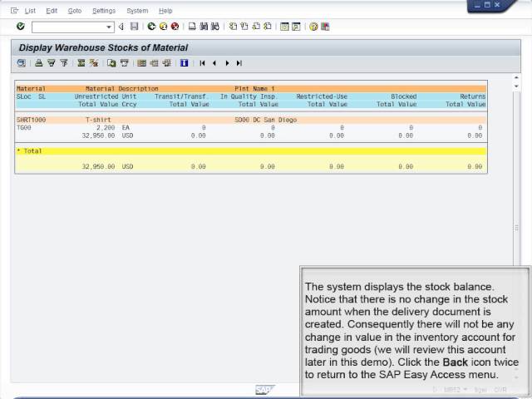532x399 pixels.
Task: Jump to the last column with the arrow icon
Action: coord(239,63)
